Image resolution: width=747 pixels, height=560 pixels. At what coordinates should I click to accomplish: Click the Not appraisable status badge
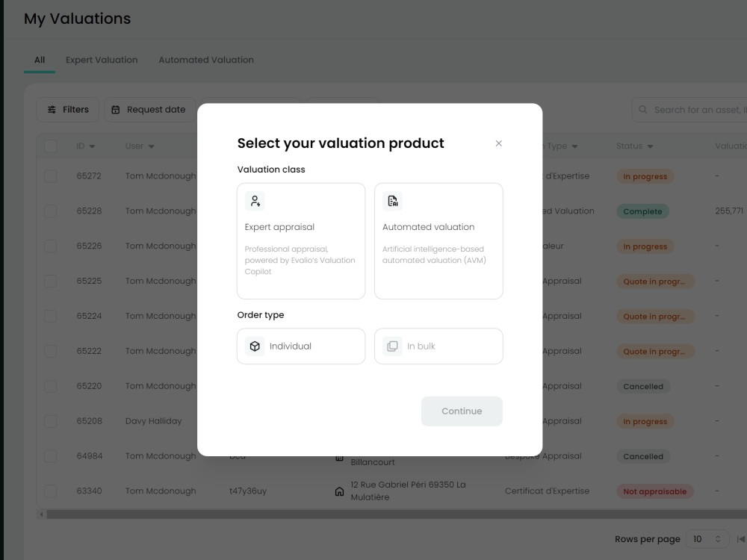click(655, 491)
